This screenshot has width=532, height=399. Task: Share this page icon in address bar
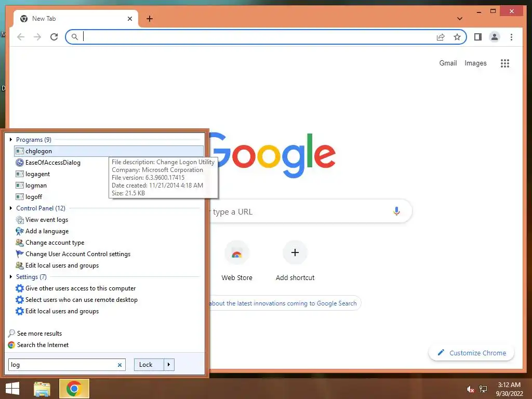point(441,37)
